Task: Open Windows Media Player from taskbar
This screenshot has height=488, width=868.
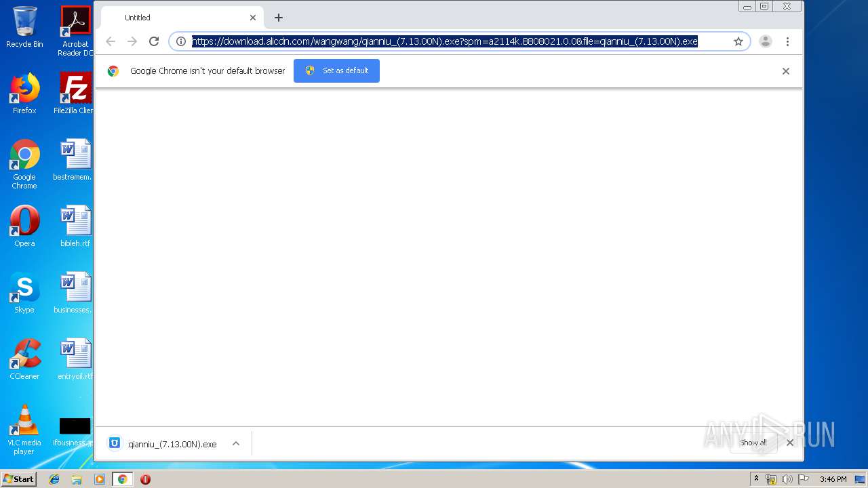Action: tap(100, 479)
